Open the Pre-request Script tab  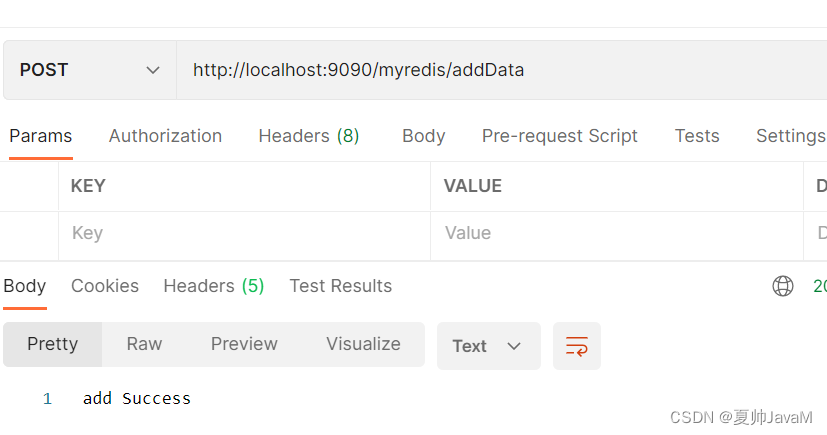[x=560, y=136]
